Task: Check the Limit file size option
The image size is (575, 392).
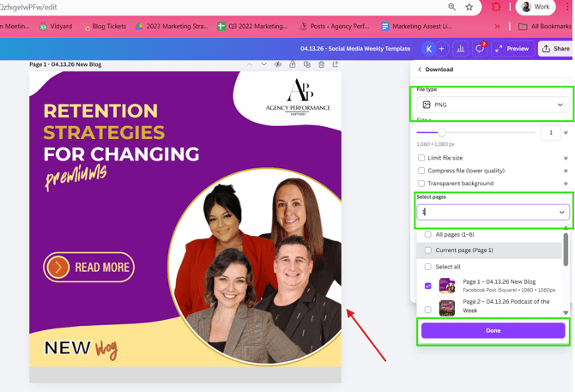Action: point(421,158)
